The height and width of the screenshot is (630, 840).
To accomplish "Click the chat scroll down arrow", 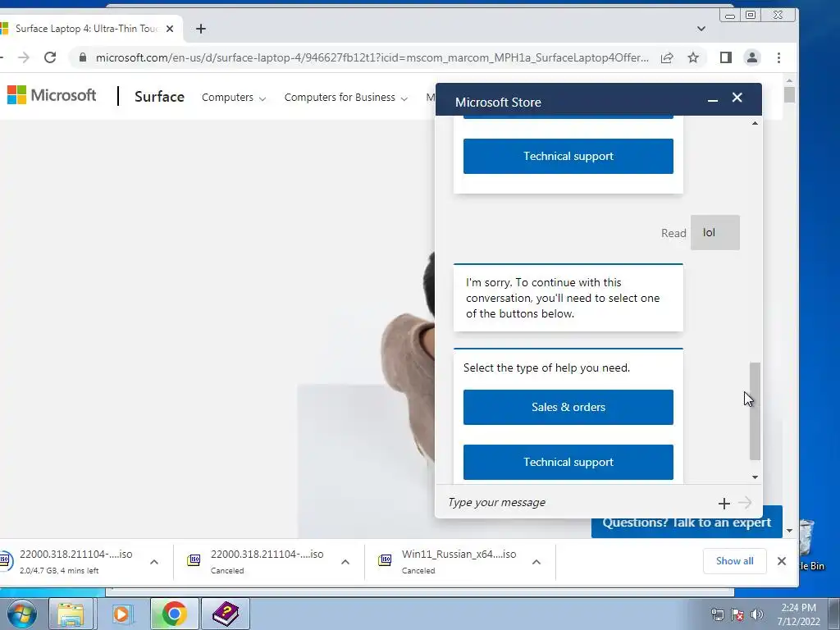I will pyautogui.click(x=755, y=477).
